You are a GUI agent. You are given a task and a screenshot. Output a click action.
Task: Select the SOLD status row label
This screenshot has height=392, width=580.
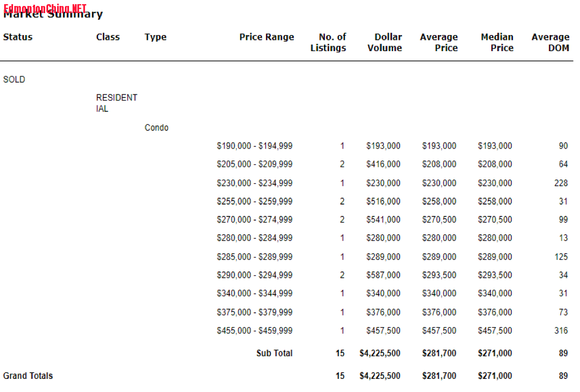click(14, 80)
